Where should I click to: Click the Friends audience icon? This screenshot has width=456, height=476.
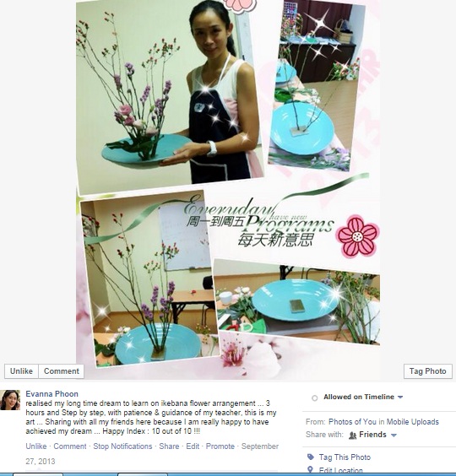(x=352, y=435)
